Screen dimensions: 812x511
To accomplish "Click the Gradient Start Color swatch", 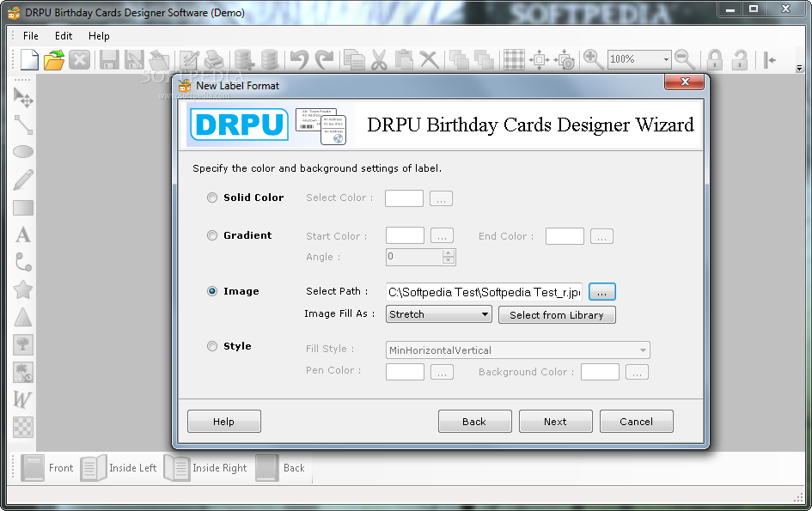I will point(405,236).
